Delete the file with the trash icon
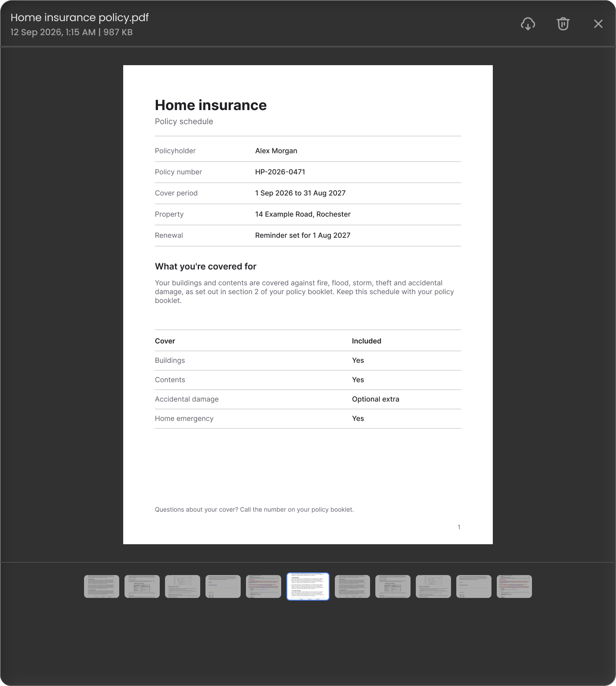 pos(563,24)
